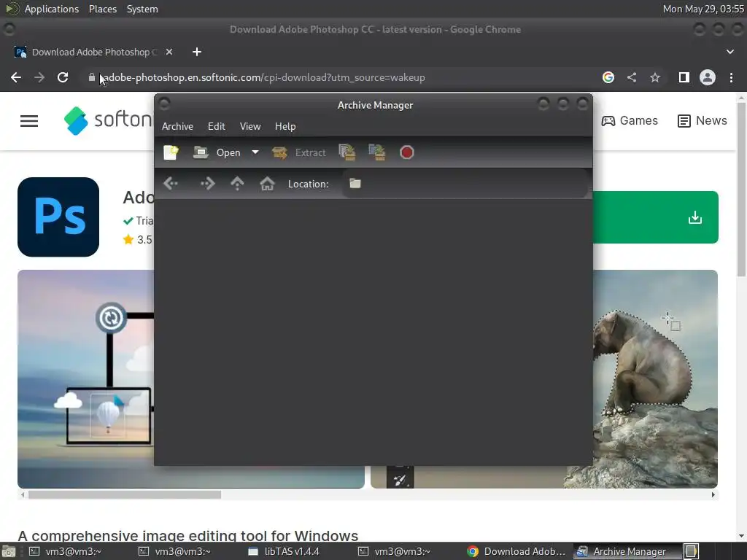Go forward in Archive Manager location bar
This screenshot has width=747, height=560.
[208, 183]
